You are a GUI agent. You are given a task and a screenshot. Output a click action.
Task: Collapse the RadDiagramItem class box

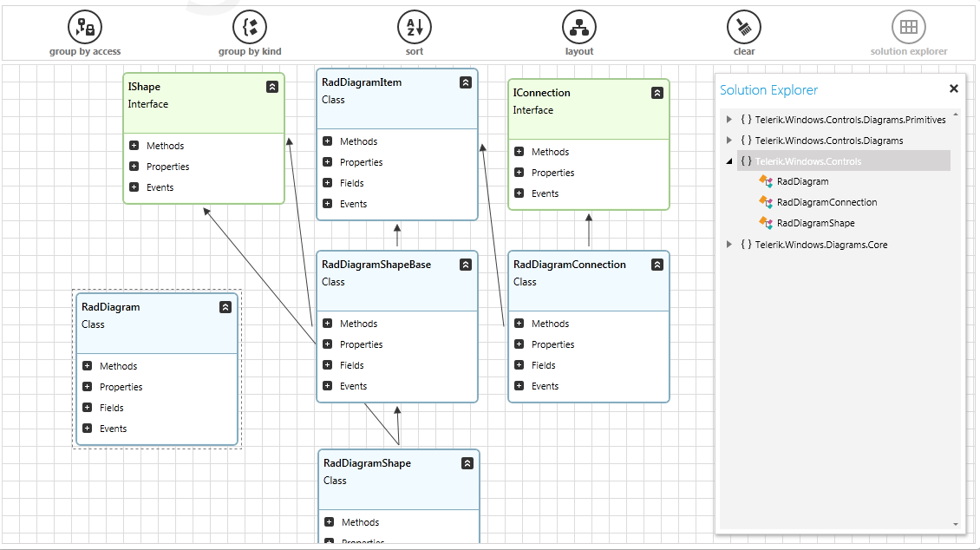466,82
